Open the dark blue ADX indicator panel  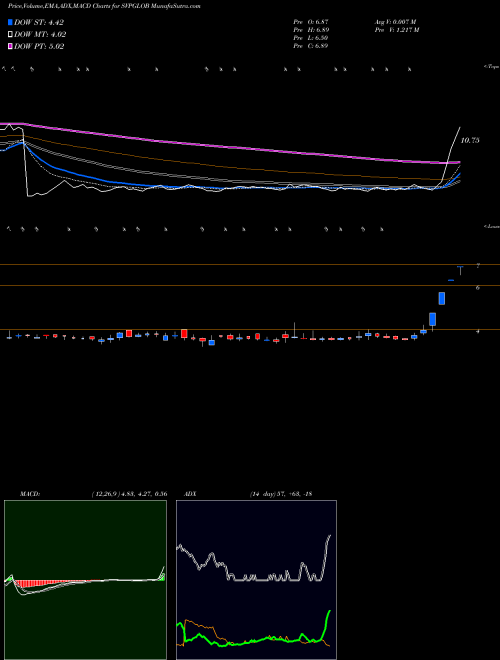point(256,580)
